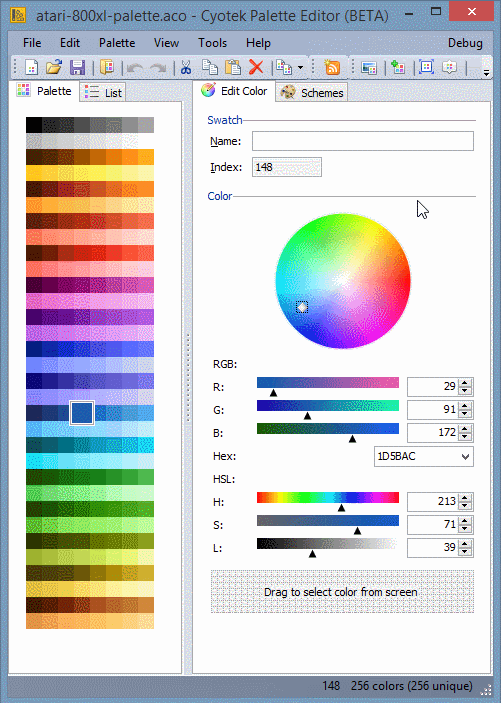501x703 pixels.
Task: Increase the R value with the up arrow
Action: [465, 383]
